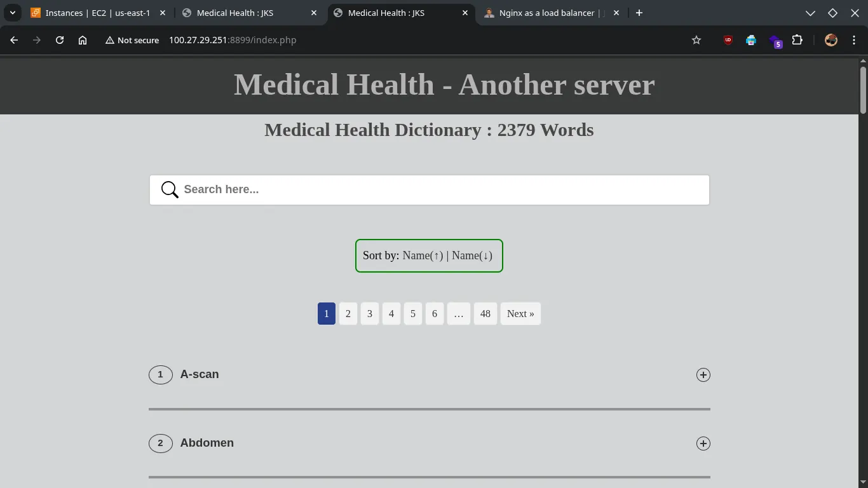Bookmark this page with star icon
The width and height of the screenshot is (868, 488).
tap(696, 40)
